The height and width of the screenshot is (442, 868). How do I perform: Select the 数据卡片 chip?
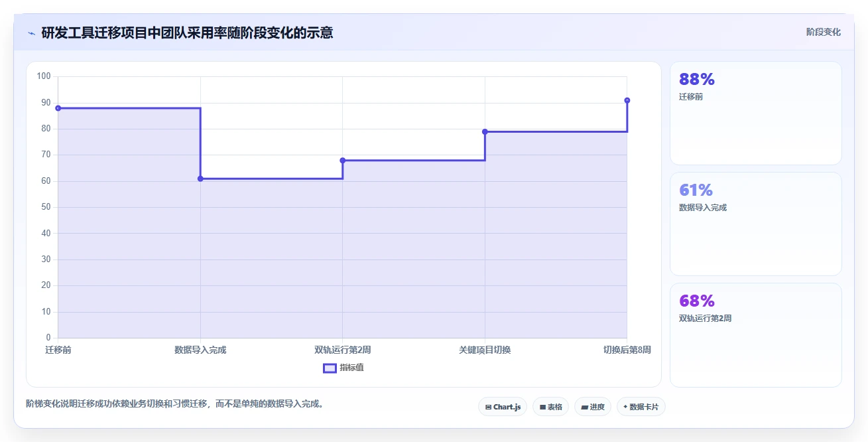[x=641, y=407]
